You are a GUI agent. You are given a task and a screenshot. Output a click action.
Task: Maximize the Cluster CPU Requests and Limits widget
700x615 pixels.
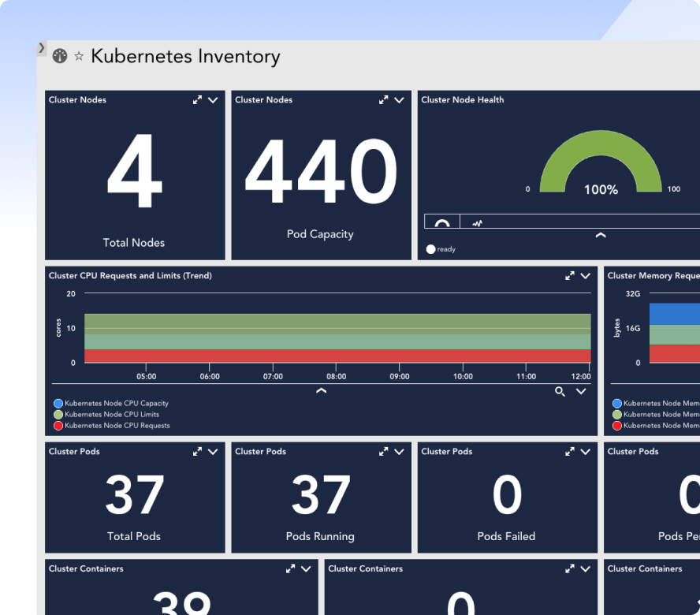click(x=570, y=276)
